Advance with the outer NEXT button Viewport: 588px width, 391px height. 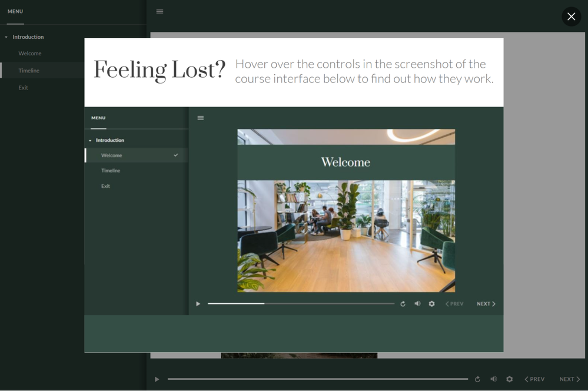coord(570,379)
